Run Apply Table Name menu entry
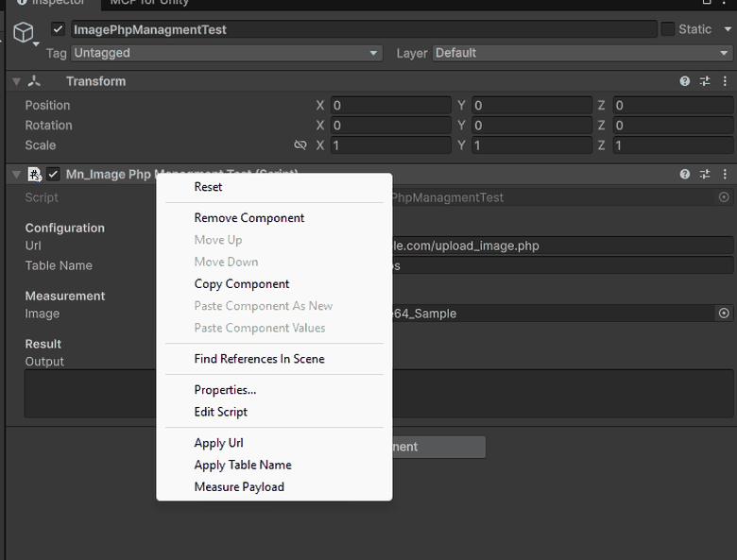Viewport: 737px width, 560px height. tap(274, 466)
